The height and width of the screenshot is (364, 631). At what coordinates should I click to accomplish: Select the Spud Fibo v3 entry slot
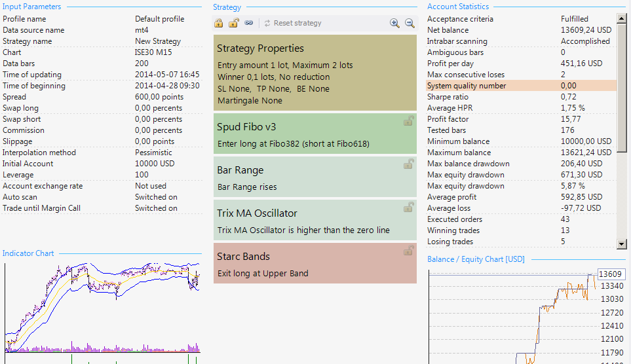(x=315, y=134)
